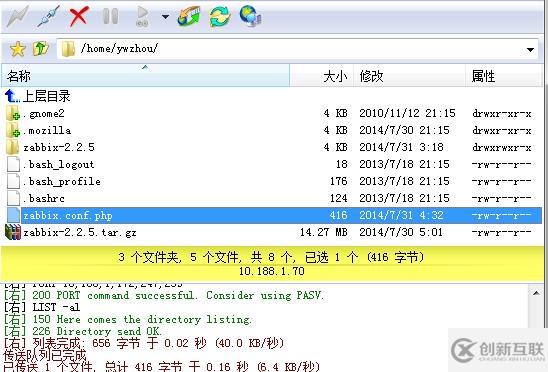Click the go-up-folder icon beside the star

[41, 49]
